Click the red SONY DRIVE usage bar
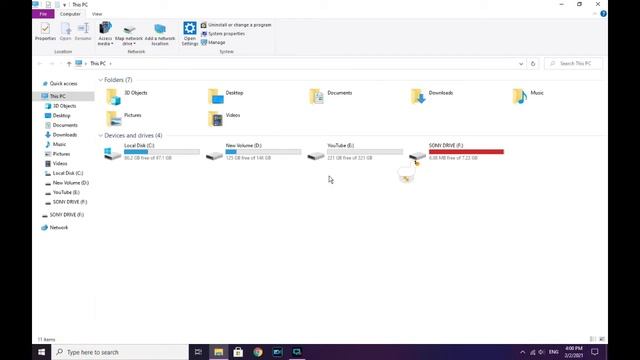This screenshot has height=360, width=640. point(466,152)
